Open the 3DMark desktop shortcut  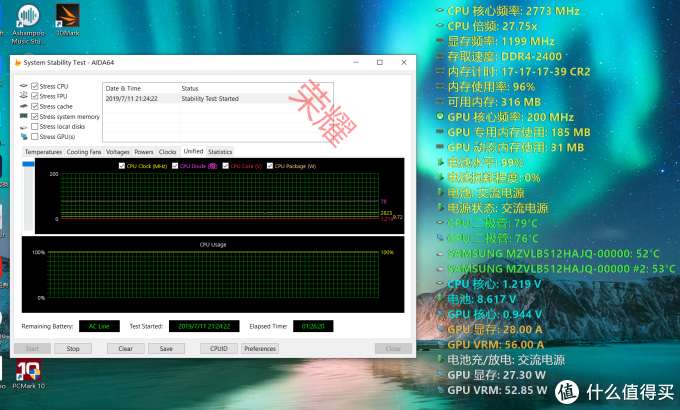68,20
